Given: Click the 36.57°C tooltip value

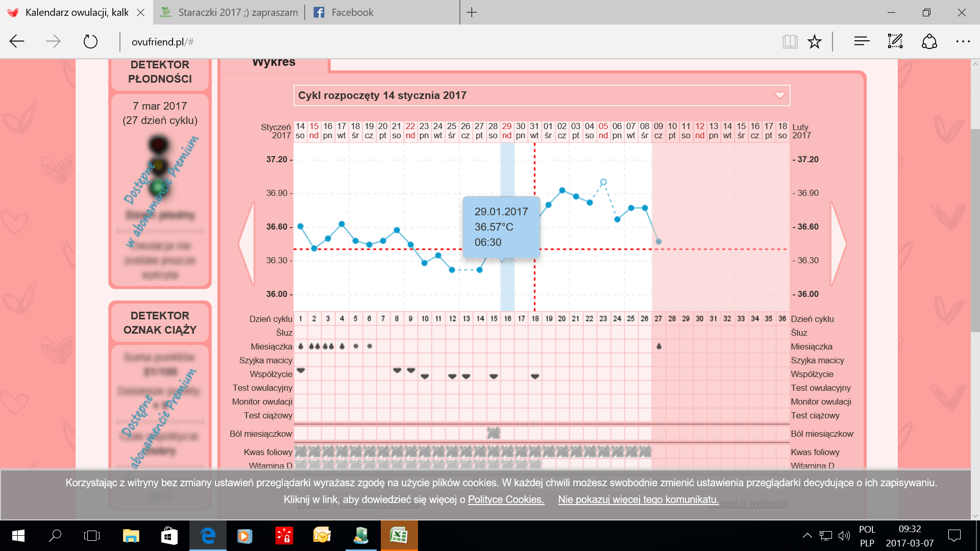Looking at the screenshot, I should click(x=494, y=227).
